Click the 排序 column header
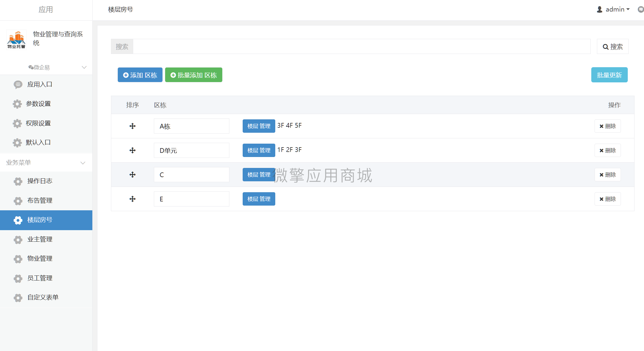 click(132, 105)
